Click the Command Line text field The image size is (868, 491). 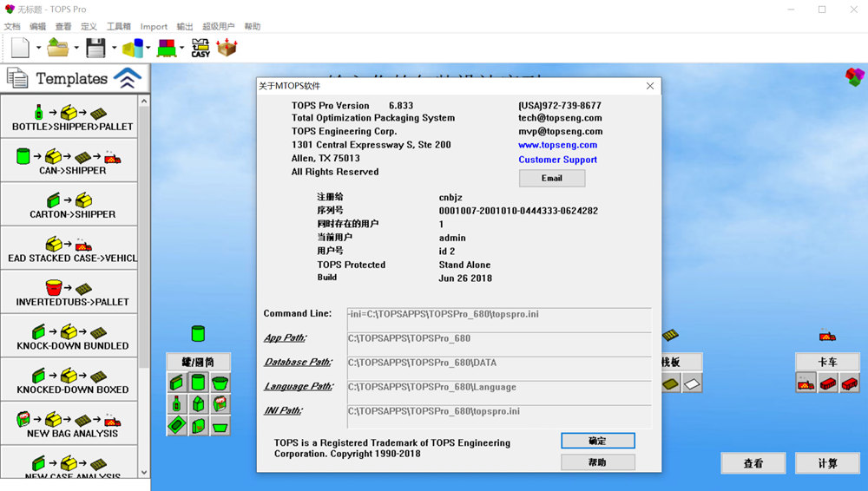point(499,319)
